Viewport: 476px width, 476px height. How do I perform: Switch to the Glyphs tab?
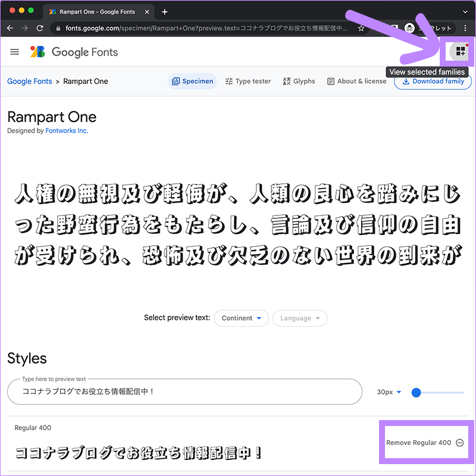299,82
